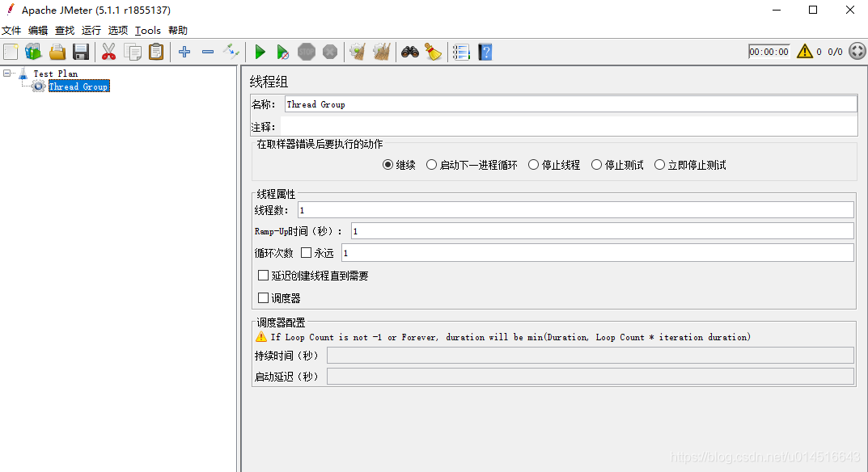Select Test Plan in the tree
Screen dimensions: 868x472
pos(55,74)
